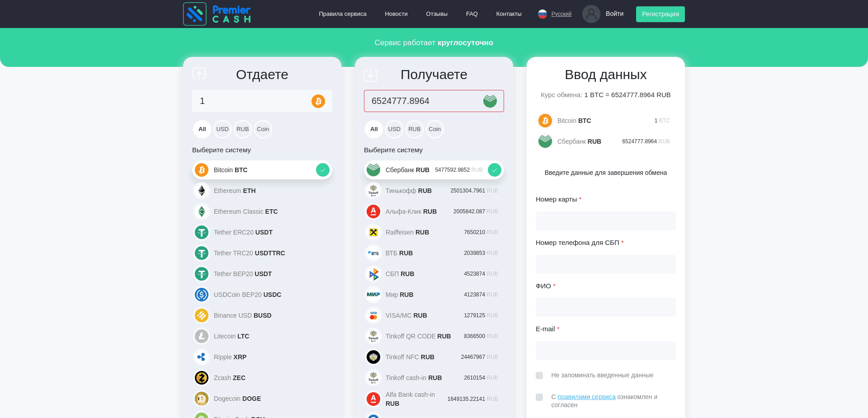The image size is (868, 418).
Task: Choose the Raiffeisen RUB bank icon
Action: (x=373, y=232)
